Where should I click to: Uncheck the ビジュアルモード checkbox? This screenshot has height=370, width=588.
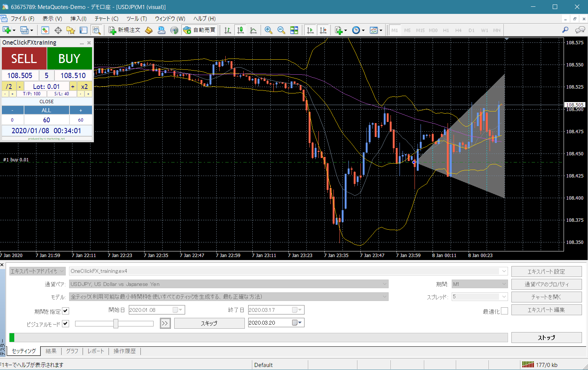click(x=66, y=323)
